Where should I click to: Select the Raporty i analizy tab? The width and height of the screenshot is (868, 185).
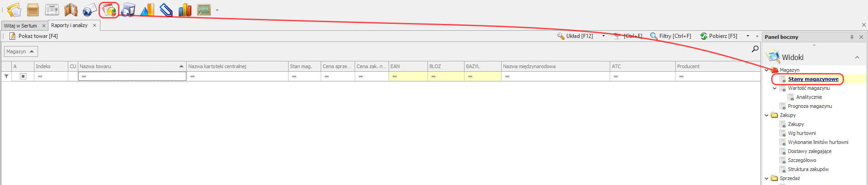pyautogui.click(x=69, y=25)
